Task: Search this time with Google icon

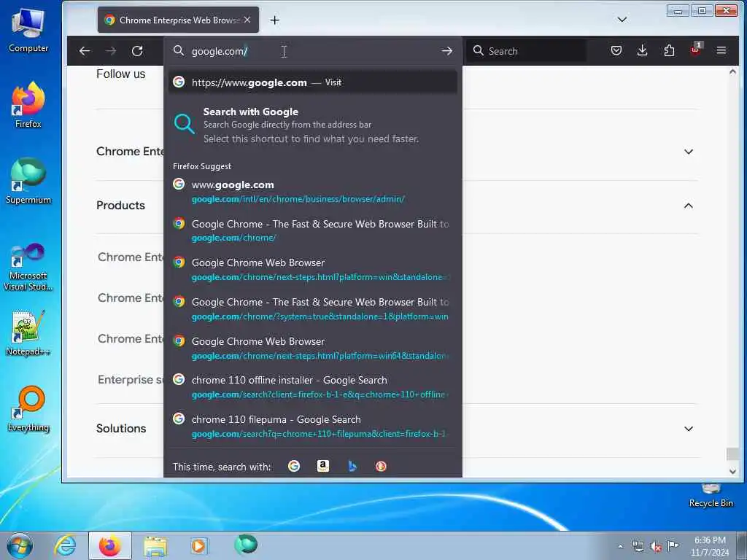Action: 294,466
